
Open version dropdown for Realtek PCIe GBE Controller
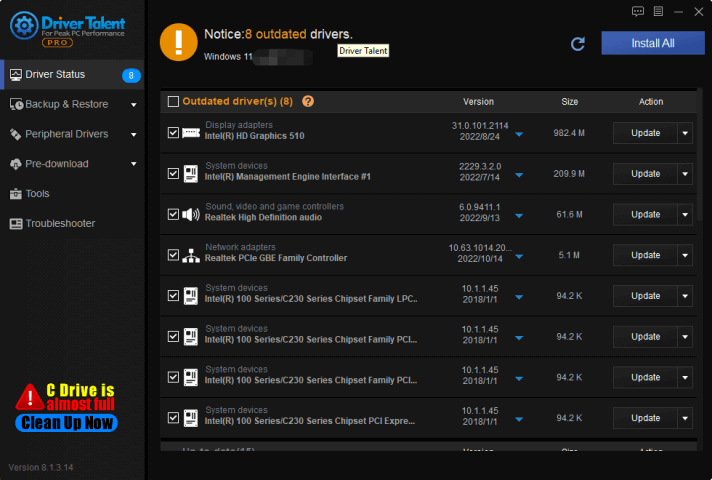(x=519, y=257)
